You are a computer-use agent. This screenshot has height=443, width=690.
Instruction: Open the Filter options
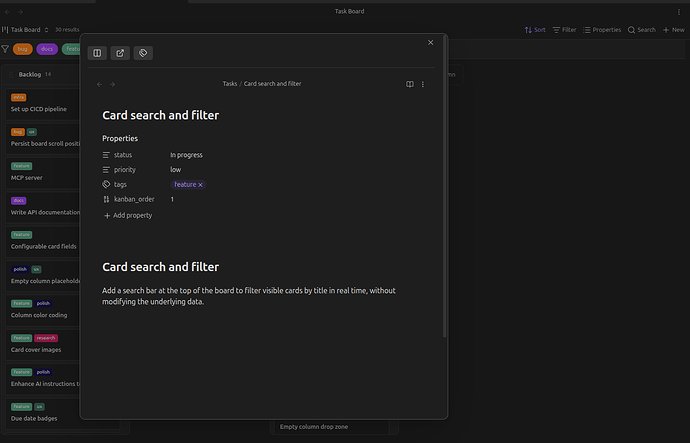564,30
